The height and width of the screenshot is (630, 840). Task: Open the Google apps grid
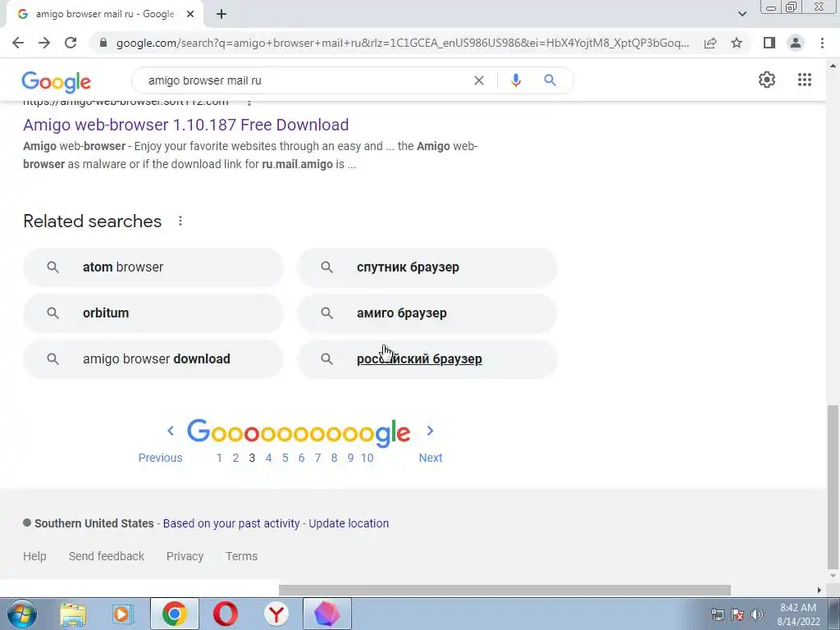pyautogui.click(x=804, y=80)
